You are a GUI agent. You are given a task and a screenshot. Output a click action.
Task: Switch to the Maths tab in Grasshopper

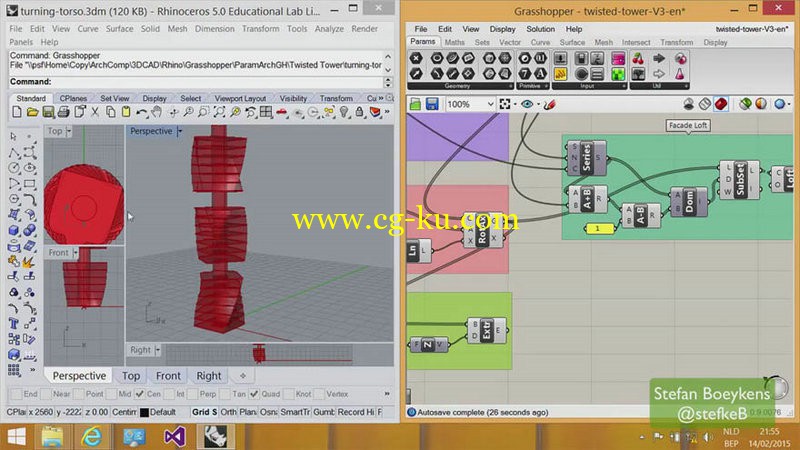coord(454,42)
